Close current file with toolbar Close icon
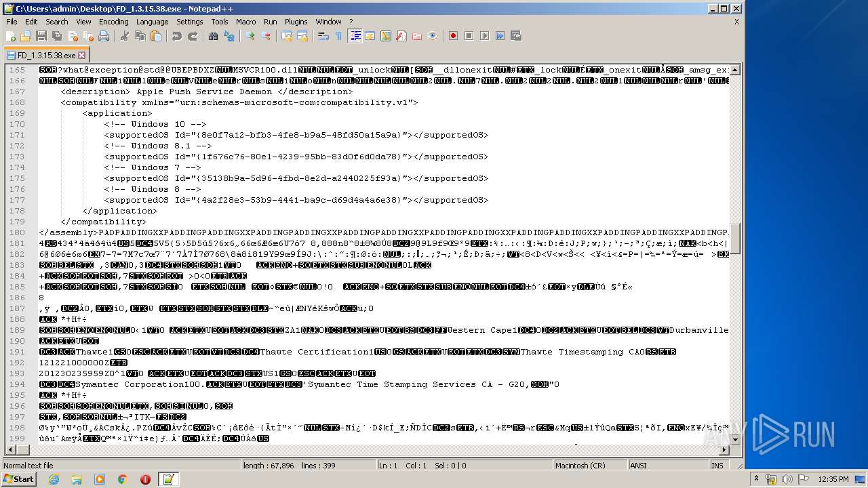868x488 pixels. [x=73, y=36]
